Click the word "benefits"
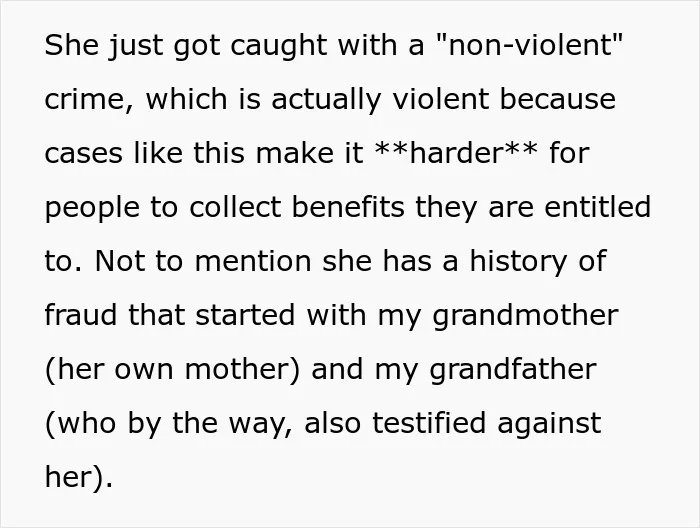700x528 pixels. (348, 207)
